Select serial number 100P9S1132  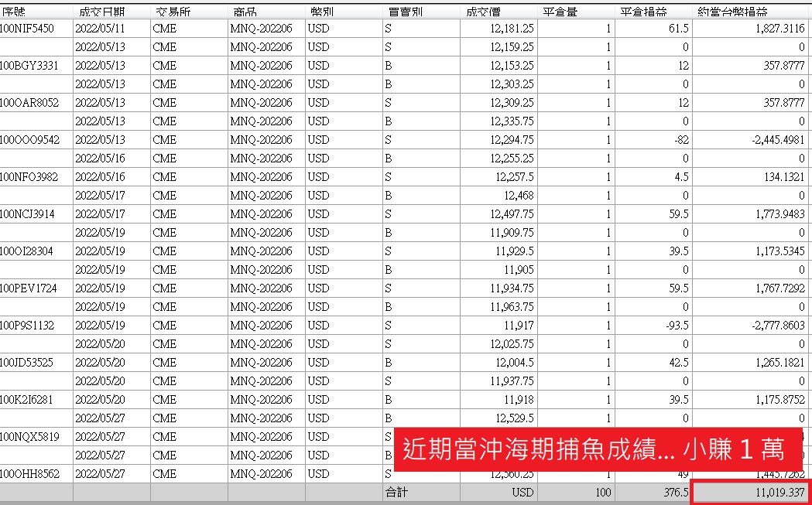pos(27,326)
